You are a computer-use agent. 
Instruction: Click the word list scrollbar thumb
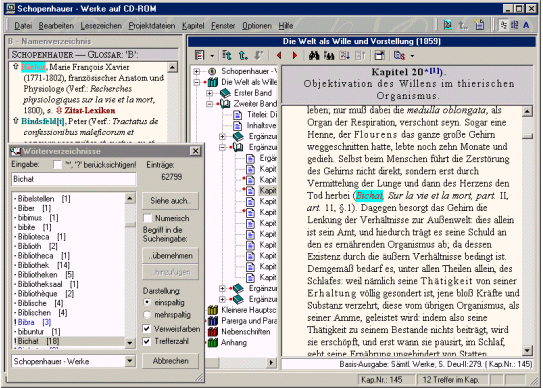point(130,224)
